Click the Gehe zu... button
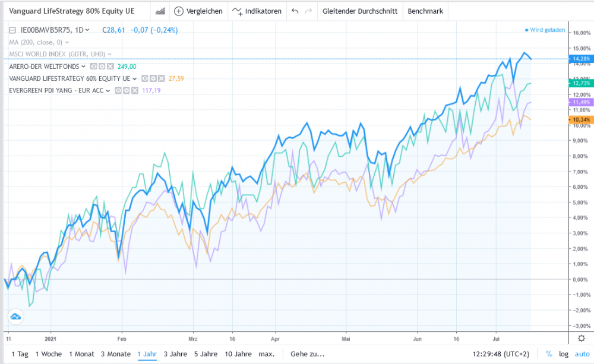Image resolution: width=594 pixels, height=364 pixels. [x=308, y=354]
